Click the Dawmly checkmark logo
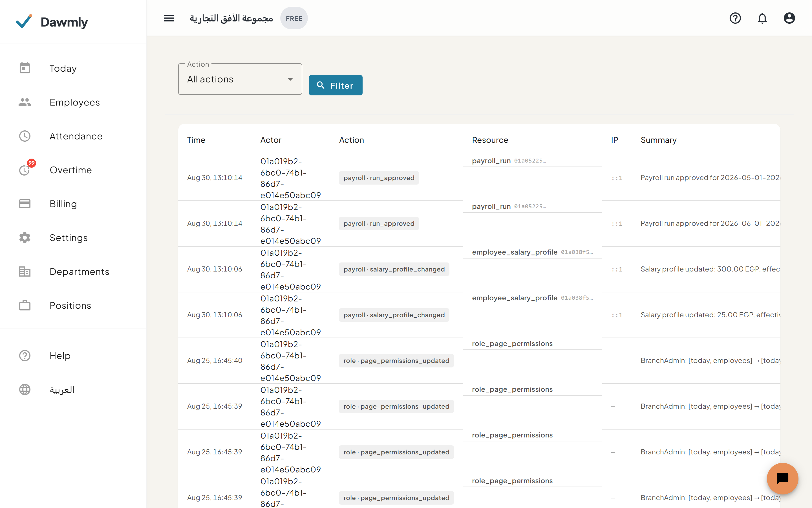 point(24,21)
